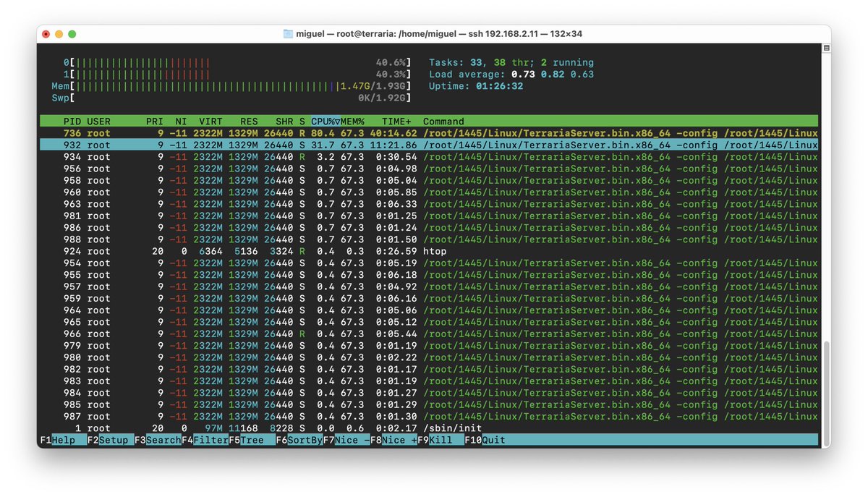Viewport: 868px width, 497px height.
Task: Click the yellow minimize window button
Action: pyautogui.click(x=59, y=33)
